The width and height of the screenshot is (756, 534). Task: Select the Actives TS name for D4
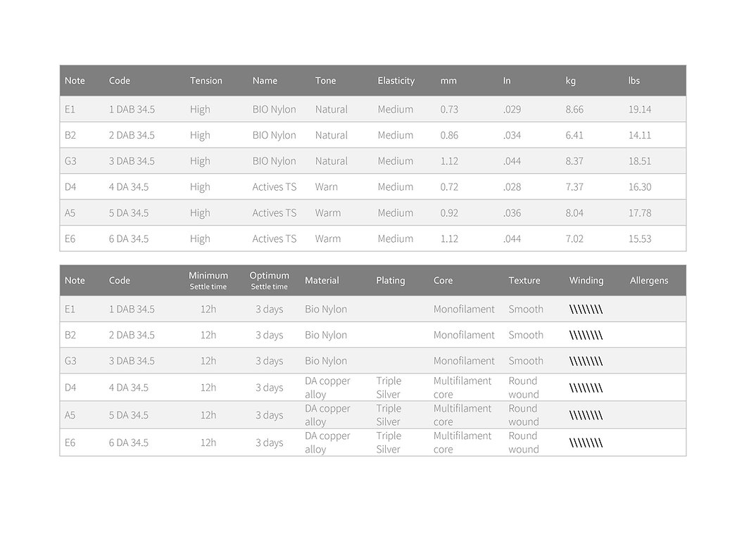(275, 187)
